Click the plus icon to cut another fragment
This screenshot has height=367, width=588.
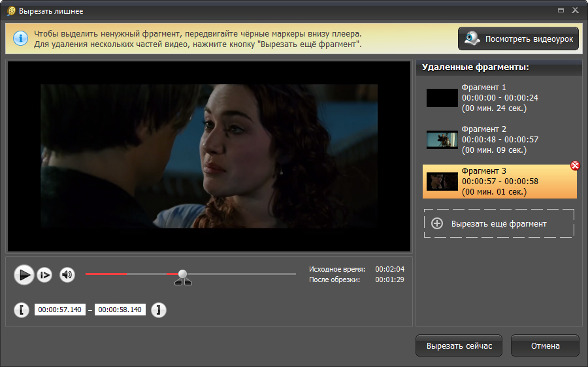pos(437,223)
